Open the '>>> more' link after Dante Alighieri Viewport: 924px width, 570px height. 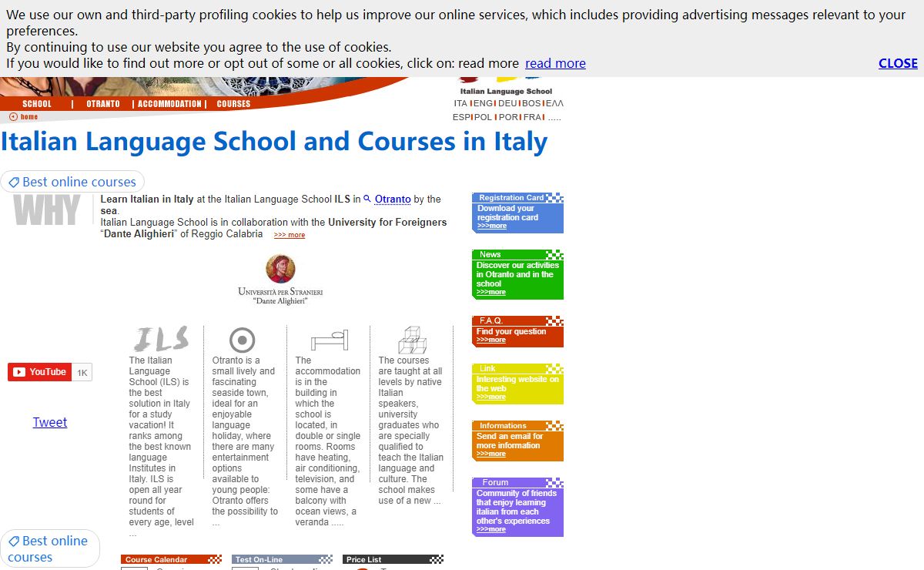290,235
